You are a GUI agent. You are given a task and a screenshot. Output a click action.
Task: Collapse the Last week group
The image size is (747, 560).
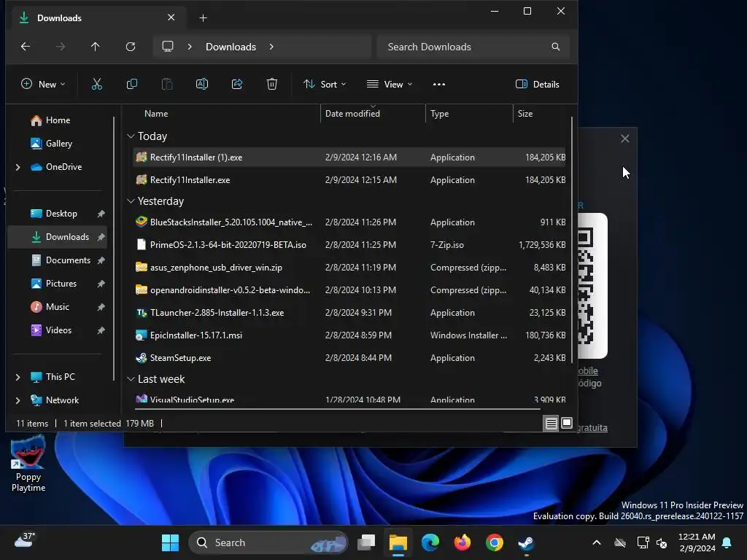tap(131, 379)
